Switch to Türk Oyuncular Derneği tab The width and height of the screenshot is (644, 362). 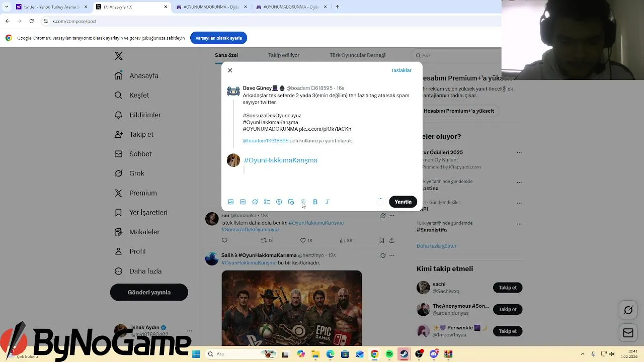[x=358, y=55]
